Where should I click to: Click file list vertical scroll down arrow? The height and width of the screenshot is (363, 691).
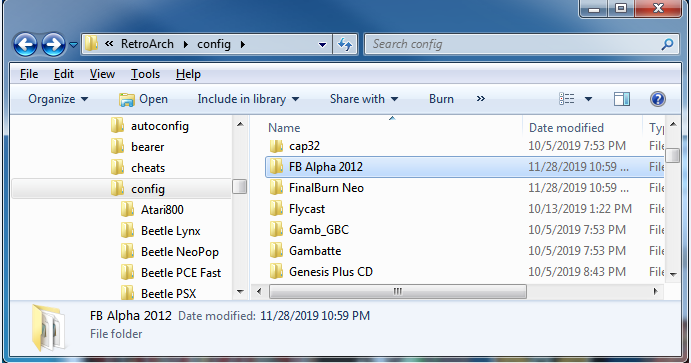pos(673,274)
